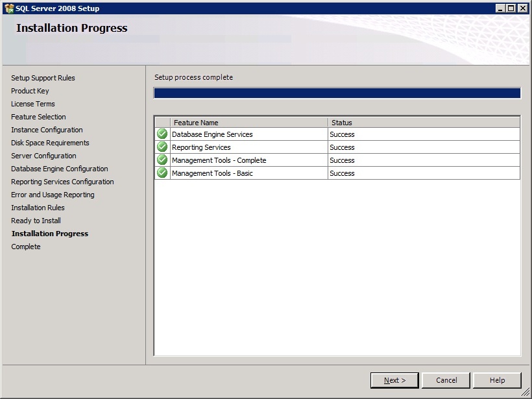Click Success status of Reporting Services row
532x399 pixels.
pos(342,147)
